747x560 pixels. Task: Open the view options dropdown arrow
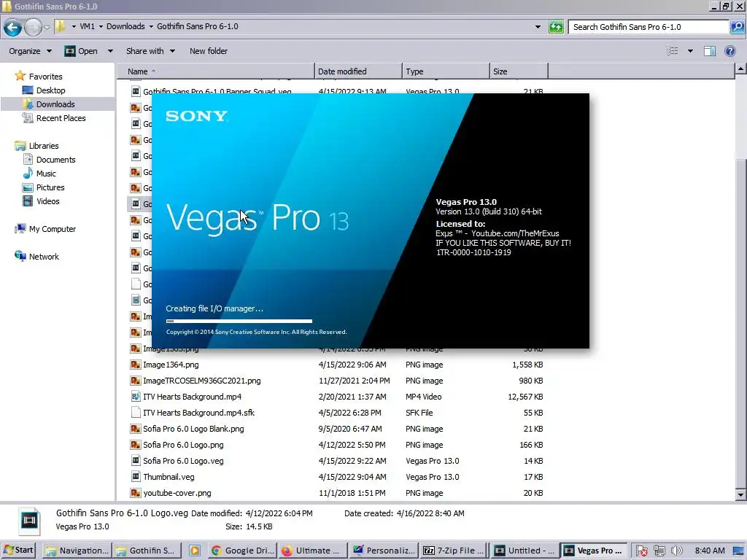coord(690,51)
